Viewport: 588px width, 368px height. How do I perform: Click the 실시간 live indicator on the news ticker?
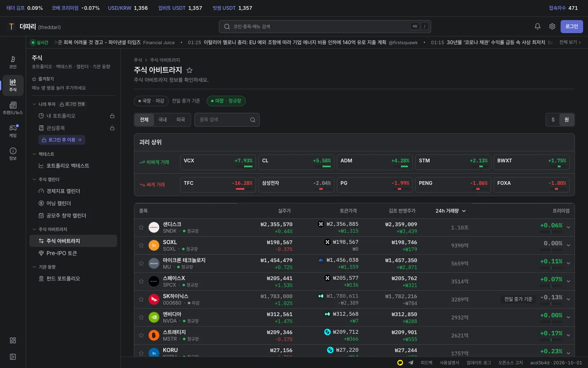tap(40, 43)
